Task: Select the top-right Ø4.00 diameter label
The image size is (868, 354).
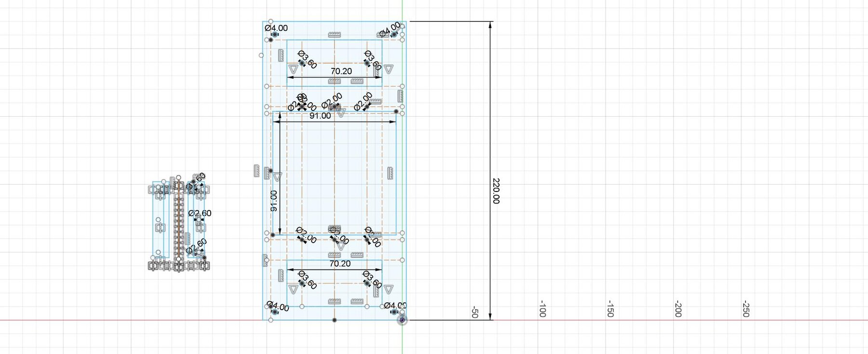Action: point(390,29)
